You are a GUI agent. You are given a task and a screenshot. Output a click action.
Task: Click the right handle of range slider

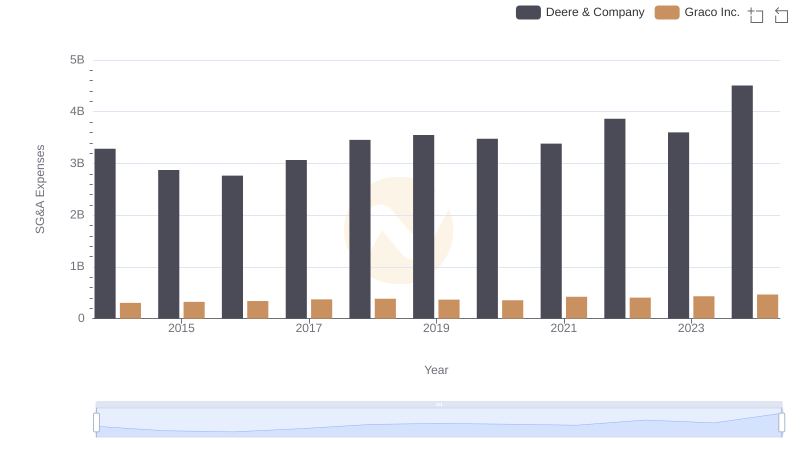tap(781, 423)
